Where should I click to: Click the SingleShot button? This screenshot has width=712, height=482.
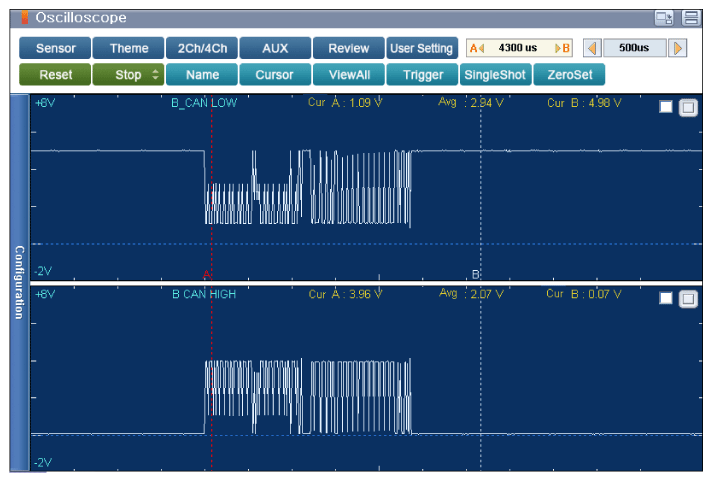(495, 75)
